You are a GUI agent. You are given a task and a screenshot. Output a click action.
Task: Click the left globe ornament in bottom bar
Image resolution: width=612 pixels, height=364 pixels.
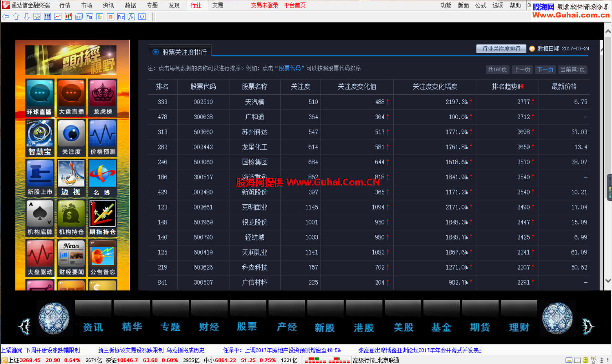[54, 318]
